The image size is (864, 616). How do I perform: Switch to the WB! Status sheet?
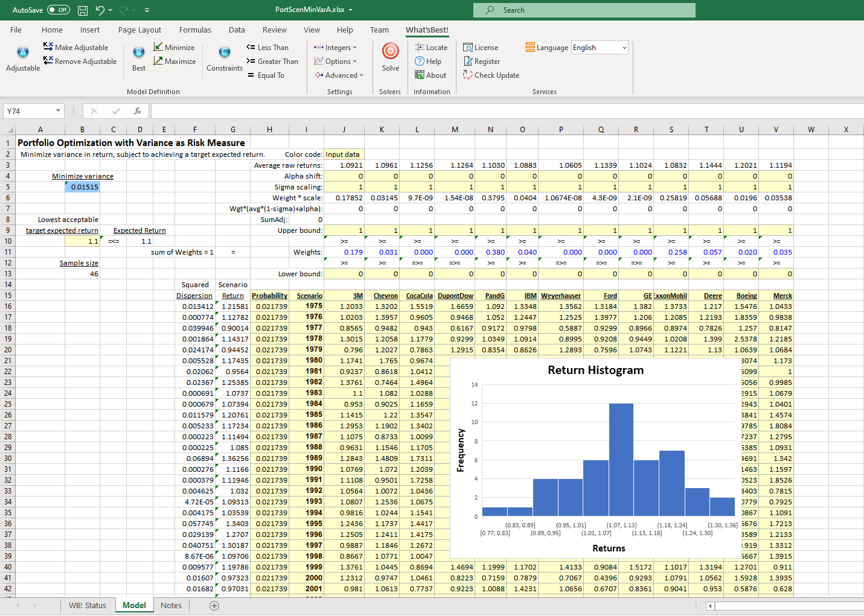point(87,605)
